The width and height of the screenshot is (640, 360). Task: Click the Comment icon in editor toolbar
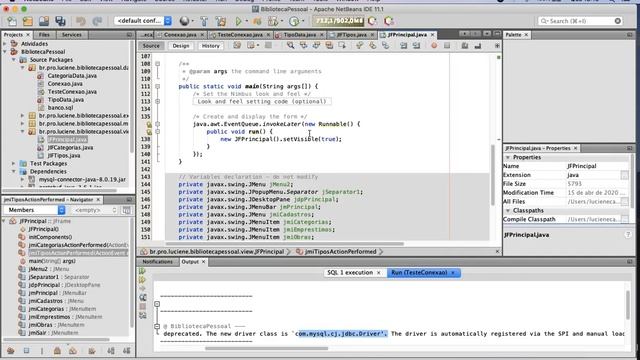click(x=464, y=46)
